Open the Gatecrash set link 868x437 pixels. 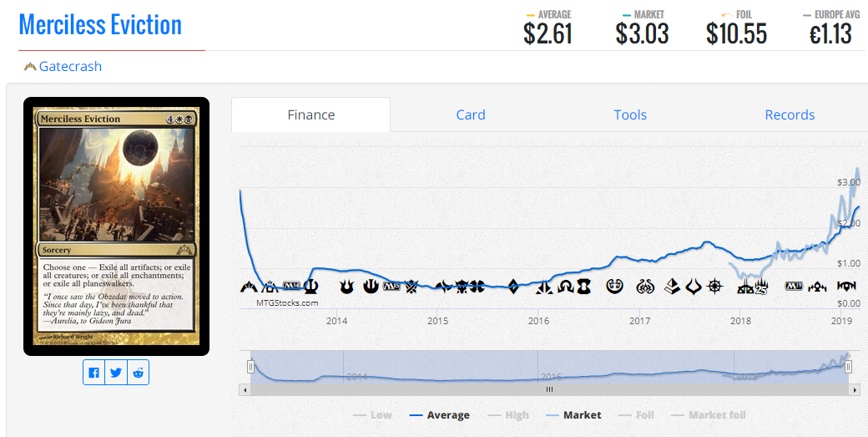(x=70, y=67)
